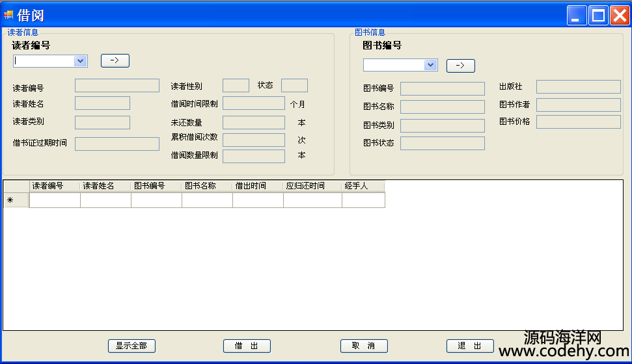The height and width of the screenshot is (364, 632).
Task: Click the 个月 unit label
Action: pos(297,104)
